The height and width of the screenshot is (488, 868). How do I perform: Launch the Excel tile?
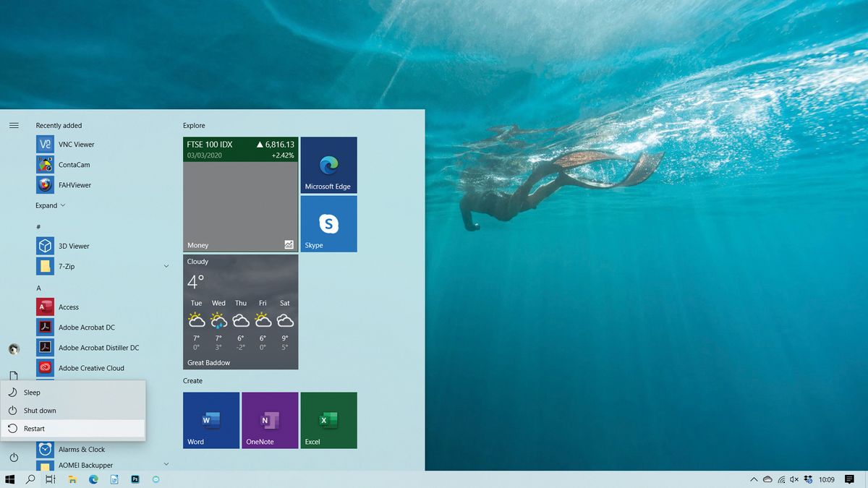(x=328, y=420)
